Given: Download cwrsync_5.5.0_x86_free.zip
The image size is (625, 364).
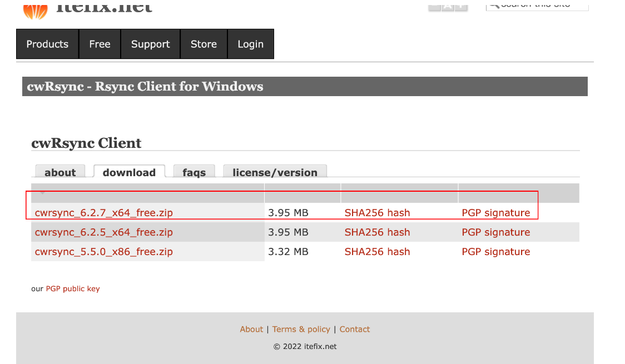Looking at the screenshot, I should coord(103,252).
